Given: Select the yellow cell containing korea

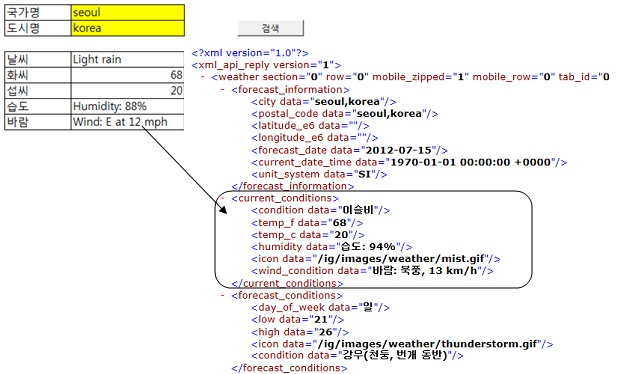Looking at the screenshot, I should pos(128,28).
